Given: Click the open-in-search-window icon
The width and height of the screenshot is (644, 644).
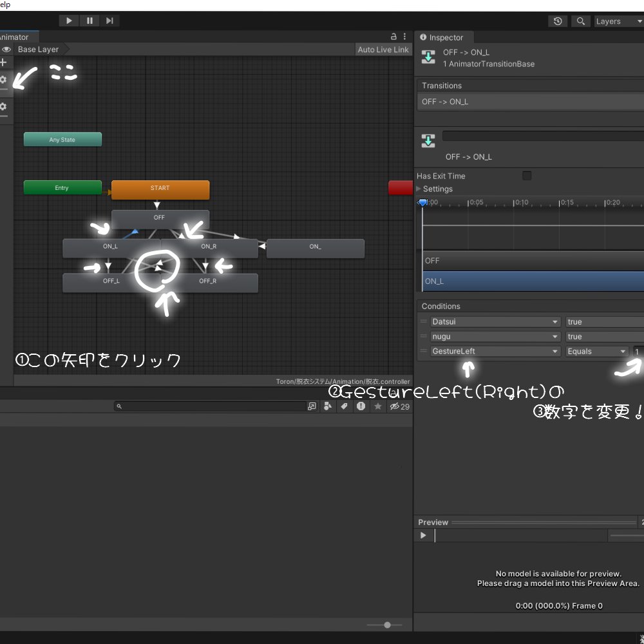Looking at the screenshot, I should click(312, 406).
